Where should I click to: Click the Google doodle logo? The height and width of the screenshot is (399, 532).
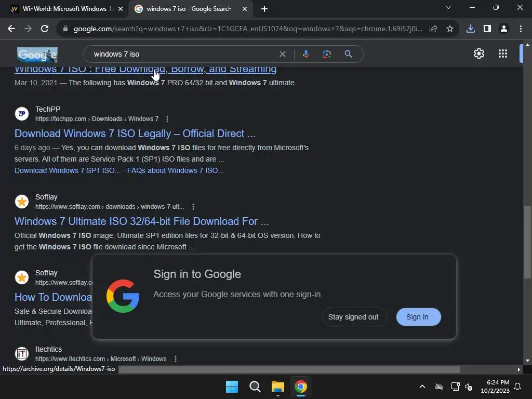(37, 55)
